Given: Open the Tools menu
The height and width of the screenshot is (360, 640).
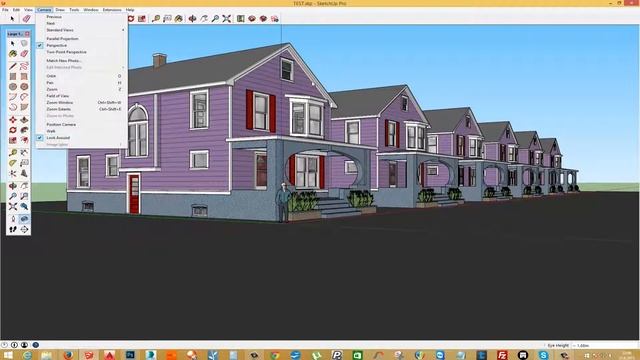Looking at the screenshot, I should [74, 10].
